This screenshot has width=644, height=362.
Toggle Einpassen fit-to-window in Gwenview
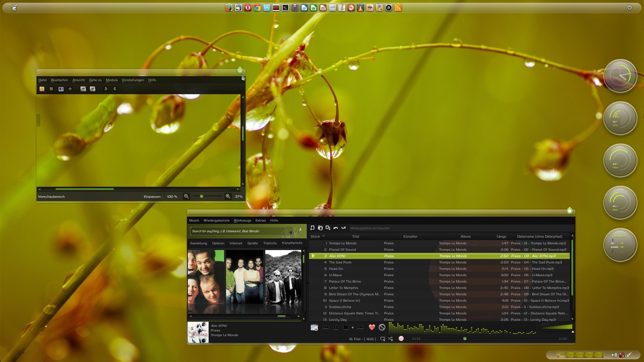point(152,197)
